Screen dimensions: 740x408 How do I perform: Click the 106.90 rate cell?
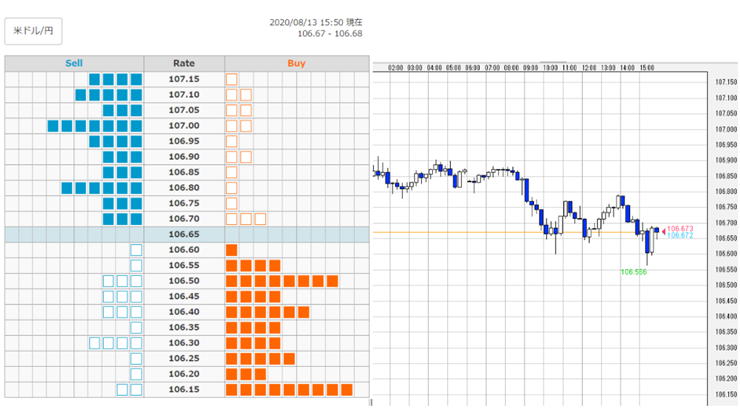pyautogui.click(x=184, y=157)
